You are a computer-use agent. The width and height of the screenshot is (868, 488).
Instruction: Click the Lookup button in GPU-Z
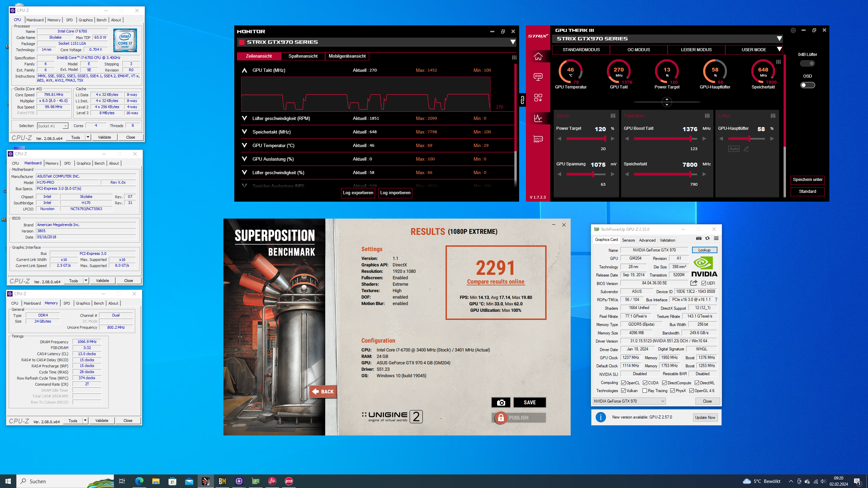coord(704,250)
